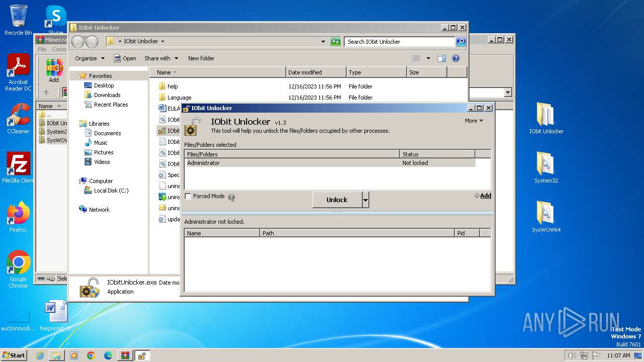Open the More dropdown menu
This screenshot has width=644, height=362.
(x=474, y=121)
